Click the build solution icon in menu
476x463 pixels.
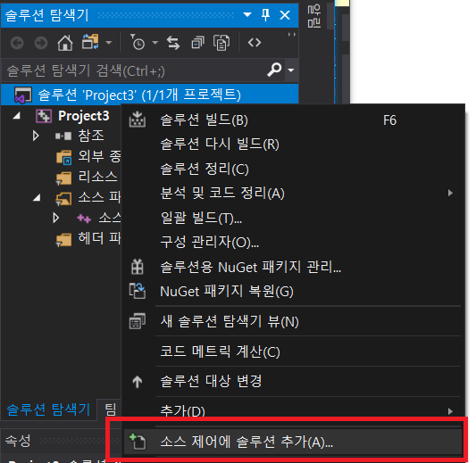point(138,120)
